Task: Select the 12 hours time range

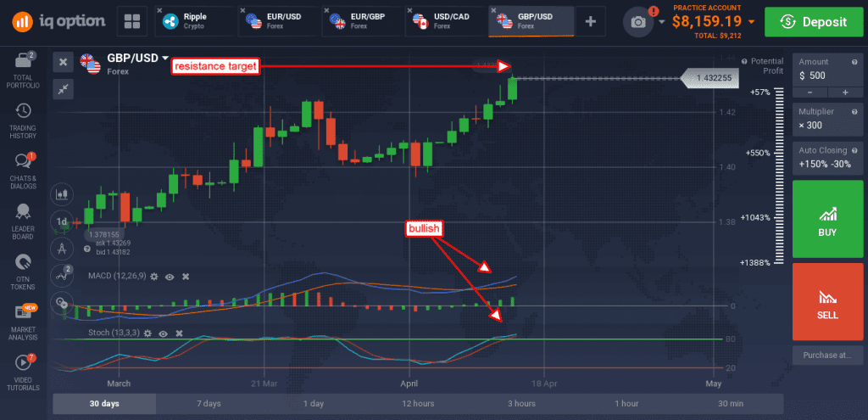Action: click(418, 403)
